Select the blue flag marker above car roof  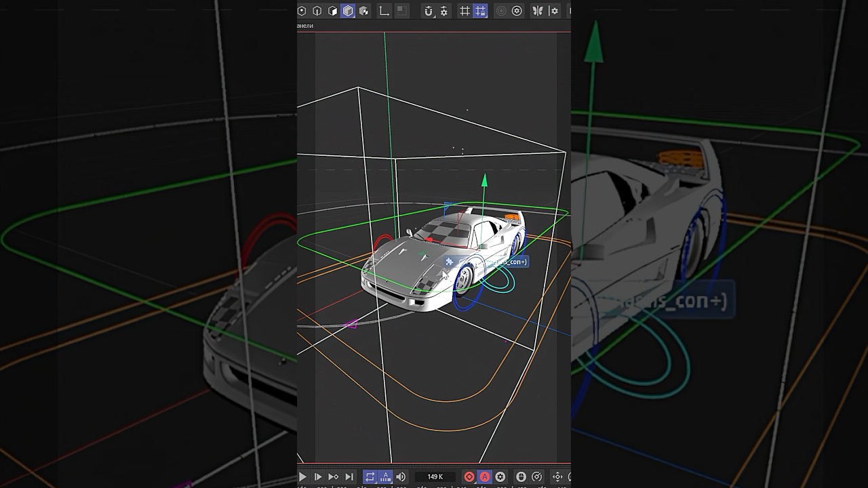tap(448, 204)
